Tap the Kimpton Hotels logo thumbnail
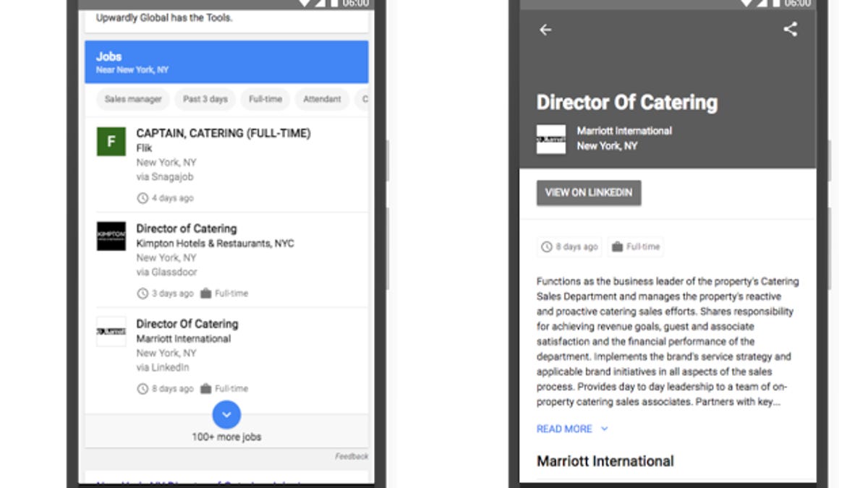868x488 pixels. [111, 236]
